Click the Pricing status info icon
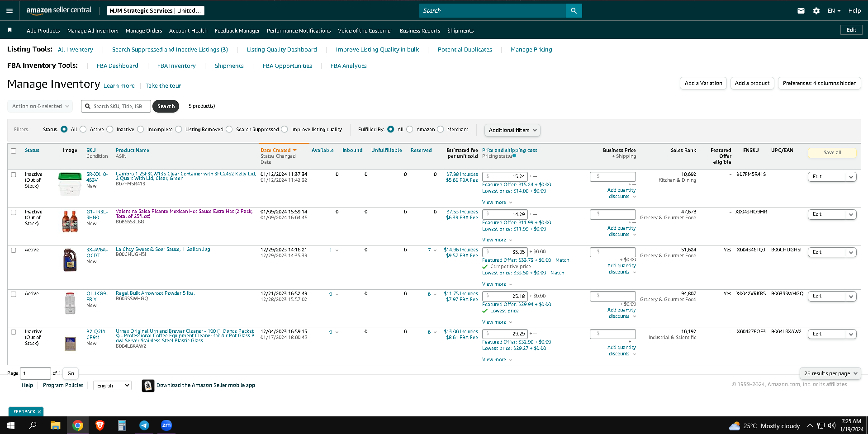This screenshot has height=434, width=868. coord(514,156)
